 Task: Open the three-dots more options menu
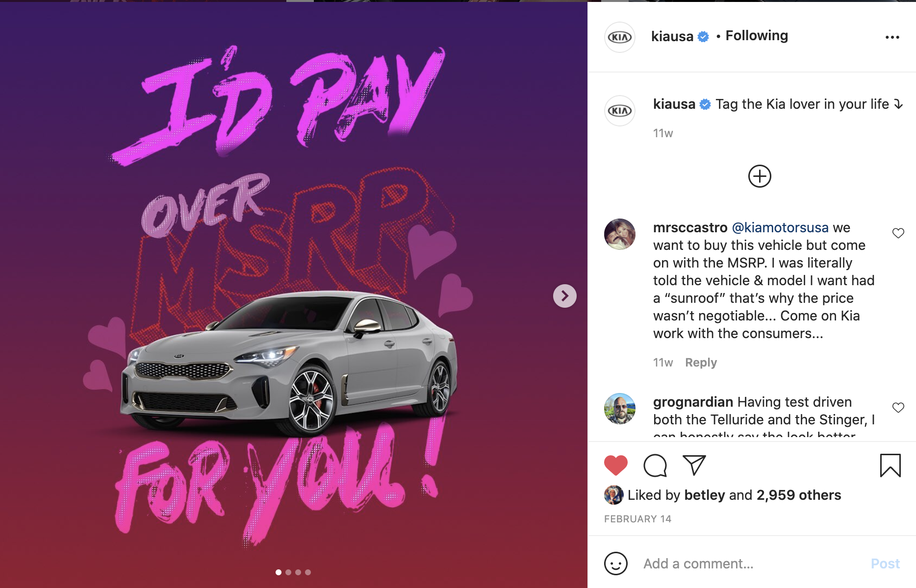pyautogui.click(x=892, y=37)
